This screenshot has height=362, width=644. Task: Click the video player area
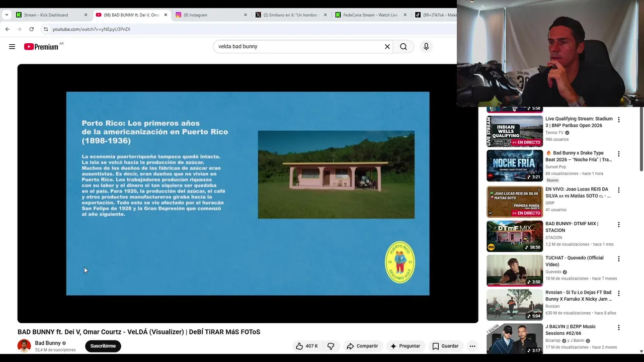point(248,193)
